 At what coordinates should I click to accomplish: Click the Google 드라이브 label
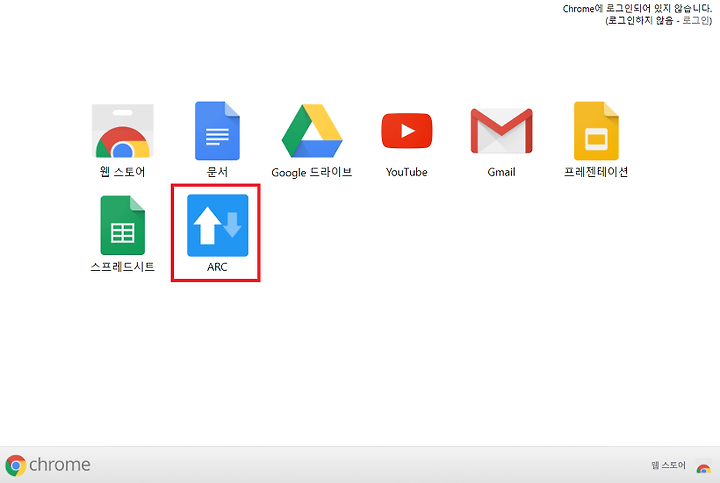[312, 172]
